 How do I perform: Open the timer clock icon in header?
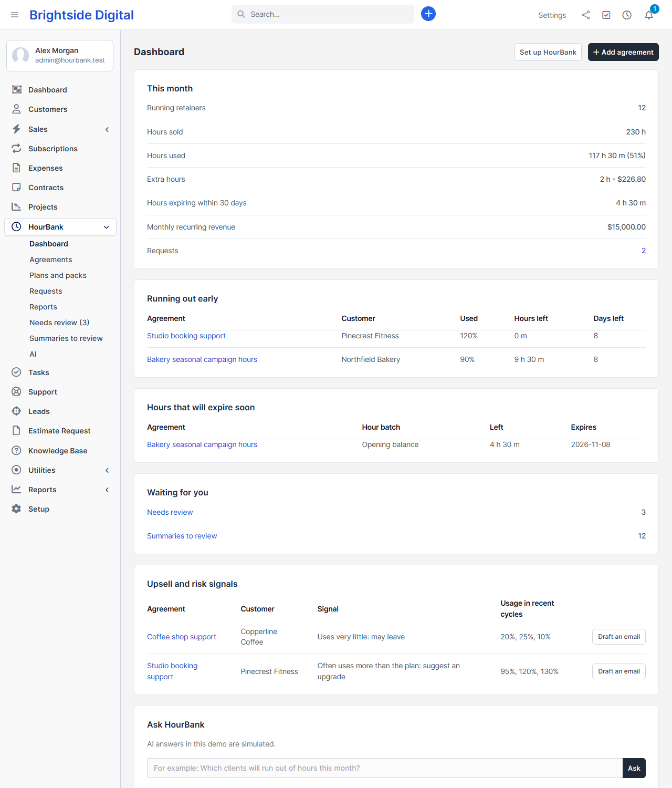(627, 15)
